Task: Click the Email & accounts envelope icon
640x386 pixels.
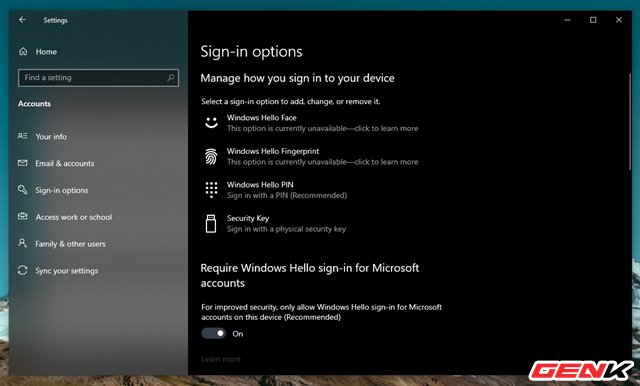Action: [22, 163]
